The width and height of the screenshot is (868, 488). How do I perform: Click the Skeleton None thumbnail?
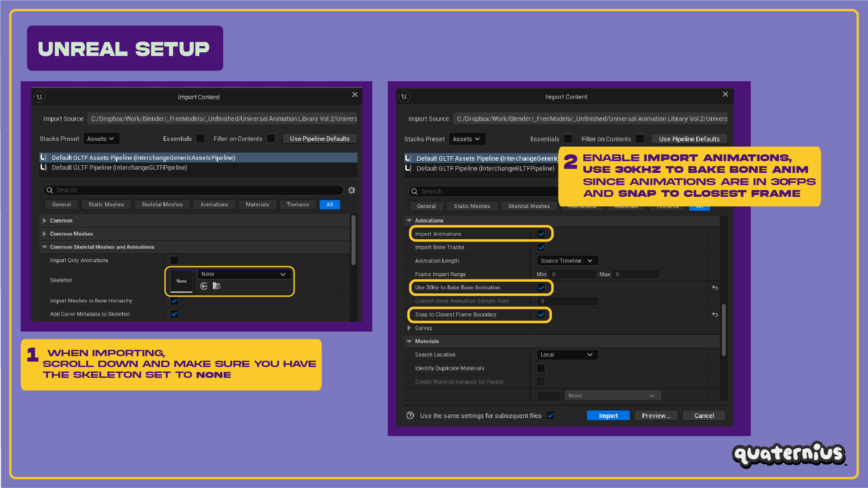(x=181, y=281)
